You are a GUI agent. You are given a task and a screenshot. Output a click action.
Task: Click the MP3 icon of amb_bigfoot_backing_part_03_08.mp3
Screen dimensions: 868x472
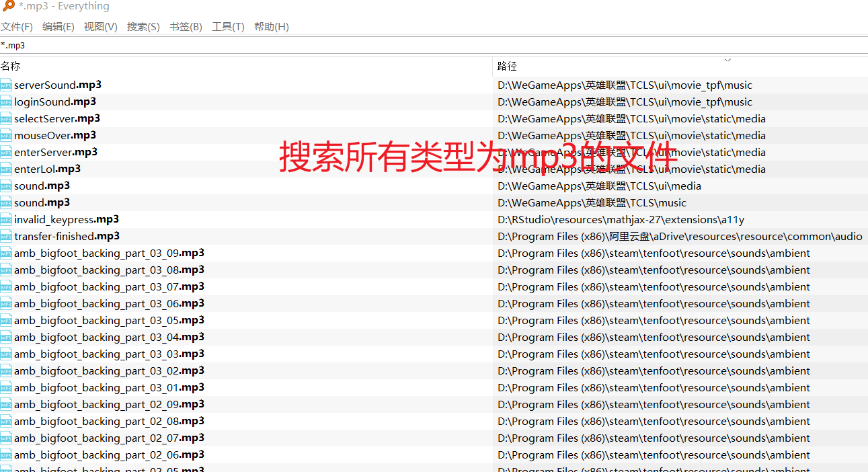(6, 270)
